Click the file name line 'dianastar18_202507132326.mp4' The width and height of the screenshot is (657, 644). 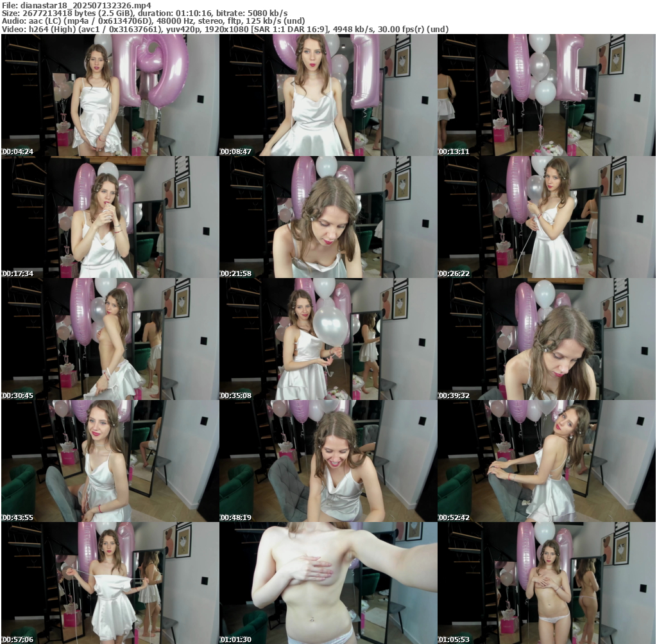pos(76,5)
